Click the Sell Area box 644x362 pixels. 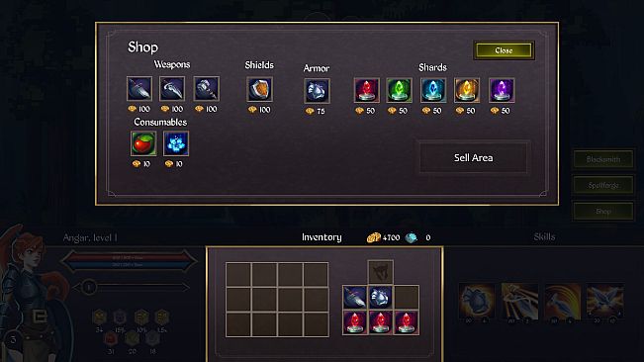tap(473, 157)
